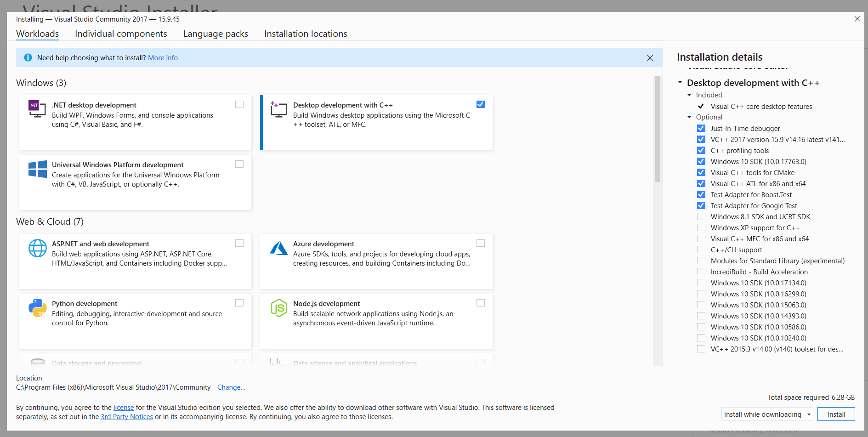Enable Windows 10 SDK (10.0.17134.0)
This screenshot has height=437, width=868.
point(701,283)
